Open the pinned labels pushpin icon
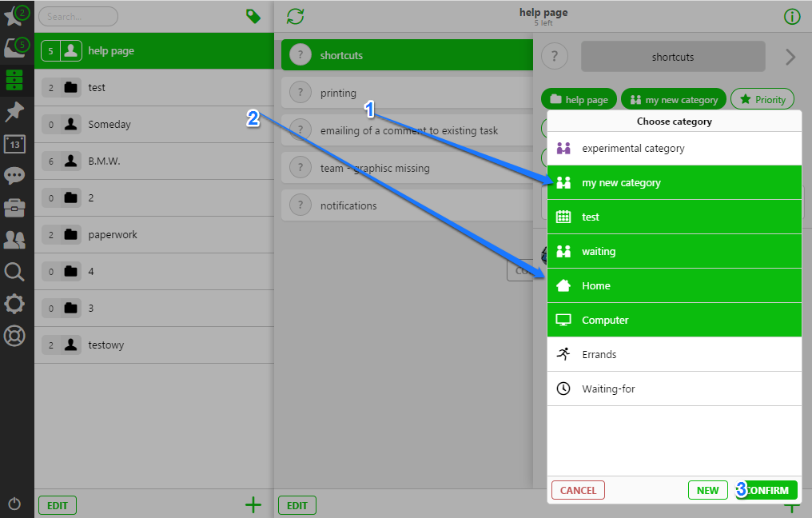 [x=14, y=111]
